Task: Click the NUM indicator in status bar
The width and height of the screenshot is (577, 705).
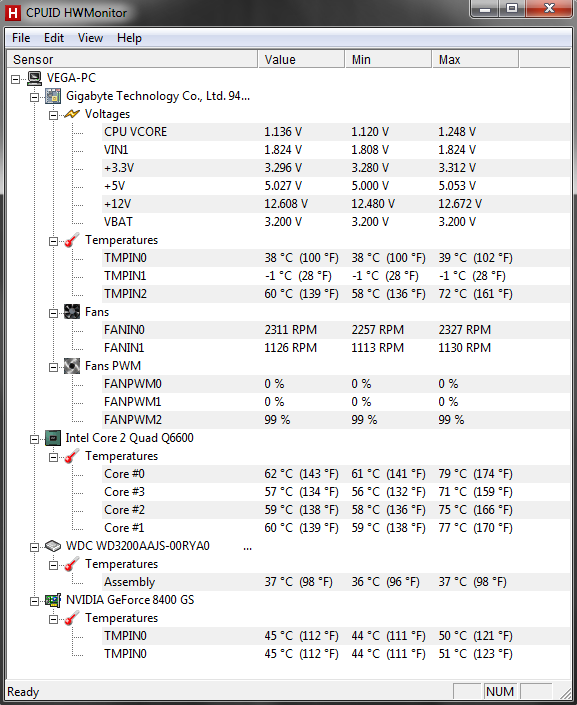Action: coord(500,692)
